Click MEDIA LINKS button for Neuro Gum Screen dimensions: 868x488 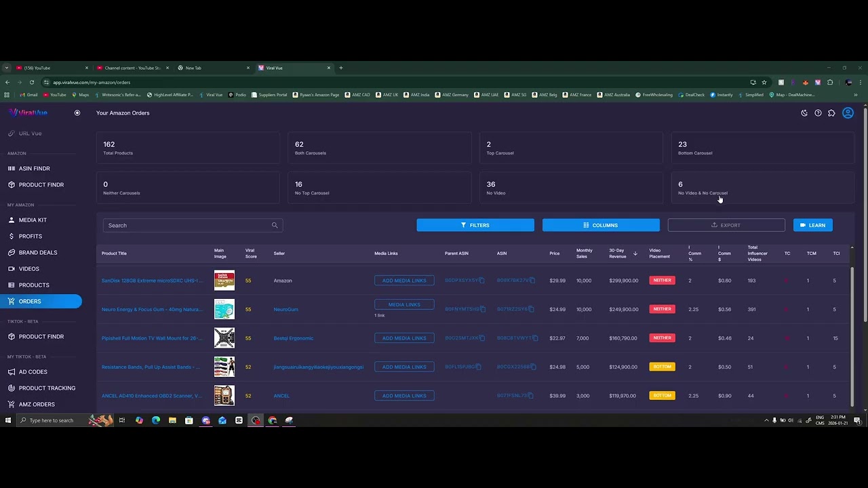(x=404, y=304)
